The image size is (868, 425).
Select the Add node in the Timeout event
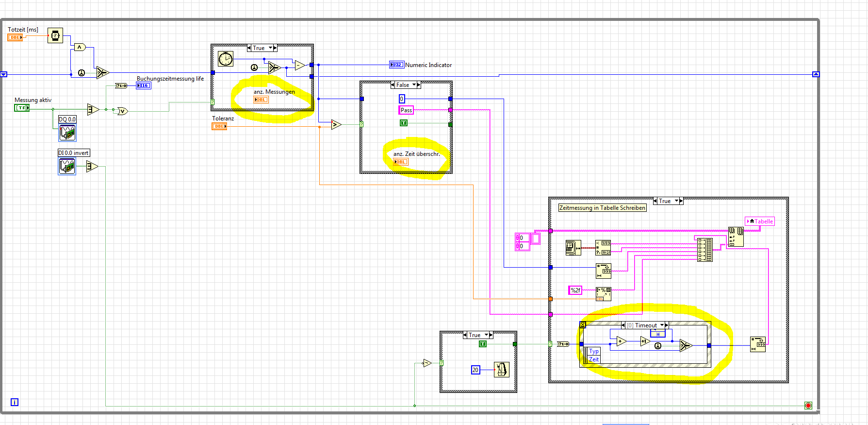621,341
